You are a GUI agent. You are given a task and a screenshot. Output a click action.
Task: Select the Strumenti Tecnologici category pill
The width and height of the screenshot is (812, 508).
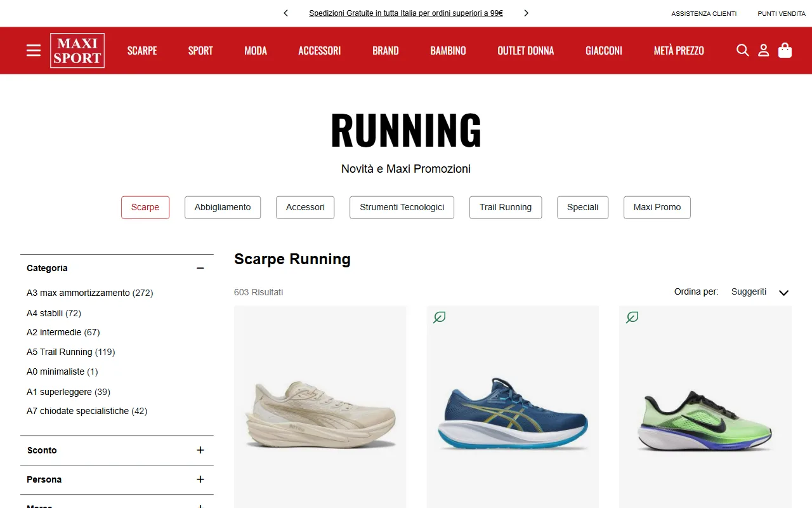(402, 208)
